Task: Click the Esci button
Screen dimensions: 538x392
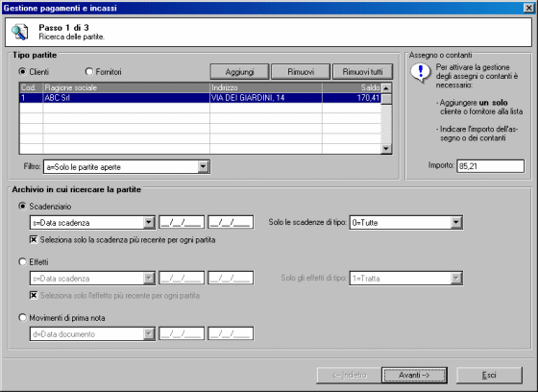Action: pyautogui.click(x=489, y=375)
